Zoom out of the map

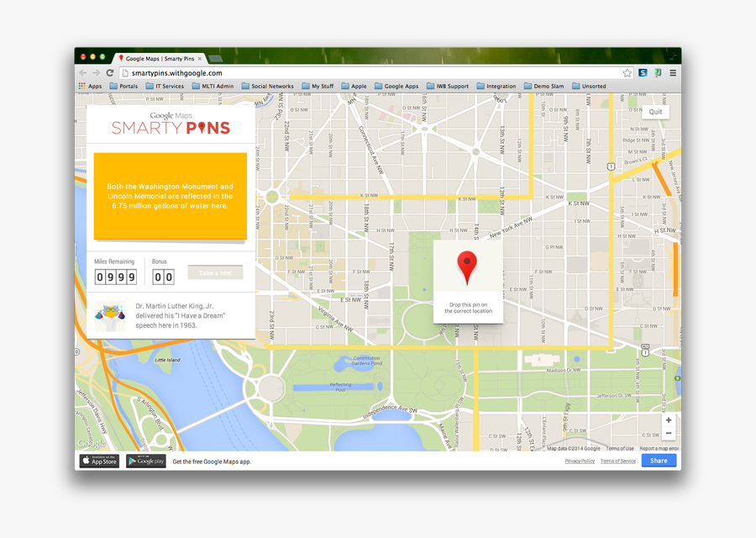(x=669, y=434)
